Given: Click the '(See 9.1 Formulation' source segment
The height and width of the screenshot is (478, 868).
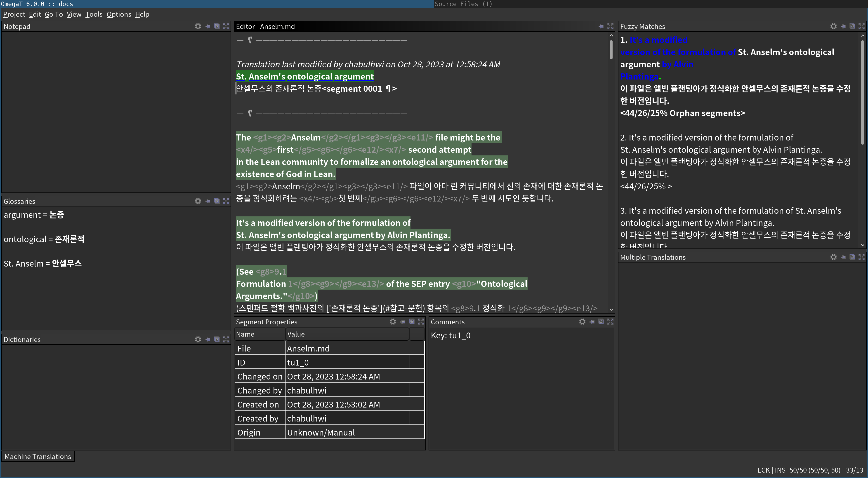Looking at the screenshot, I should tap(381, 284).
